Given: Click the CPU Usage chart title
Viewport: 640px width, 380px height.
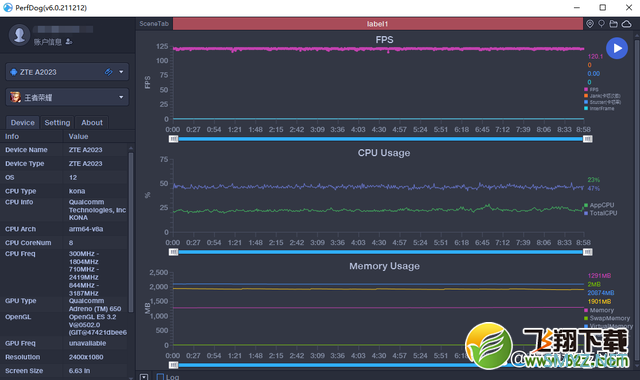Looking at the screenshot, I should pos(384,153).
